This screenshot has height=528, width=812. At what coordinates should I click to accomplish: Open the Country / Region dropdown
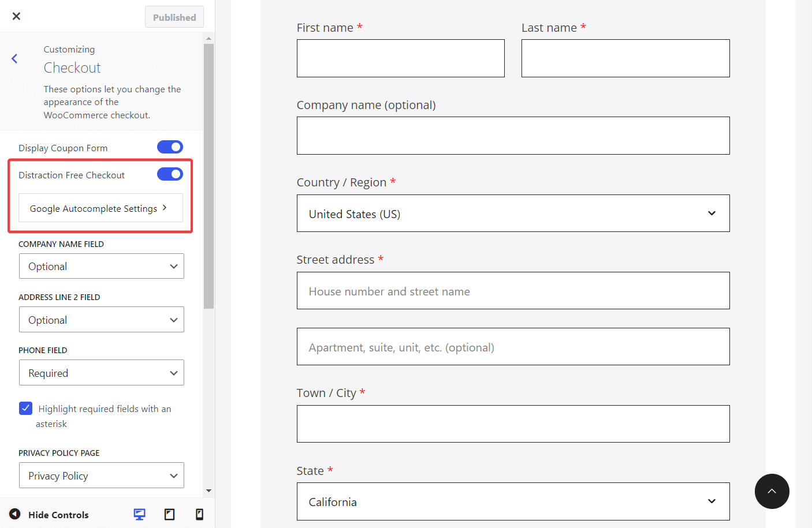pos(513,214)
